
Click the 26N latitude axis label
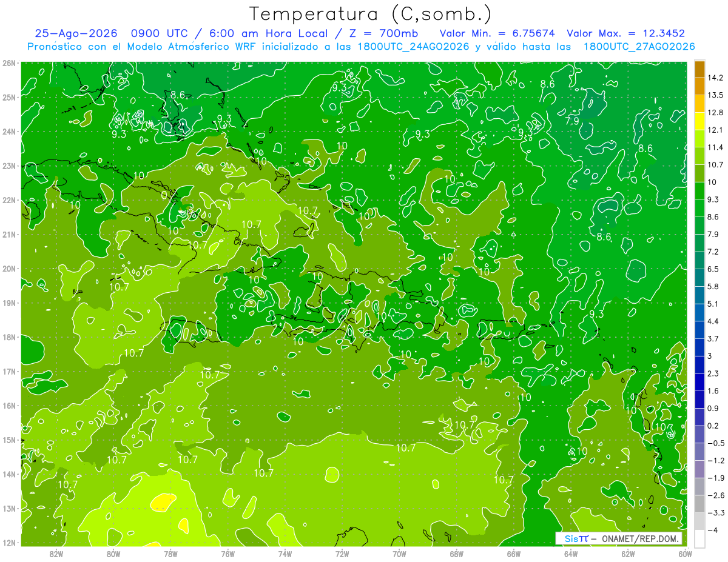(x=8, y=63)
